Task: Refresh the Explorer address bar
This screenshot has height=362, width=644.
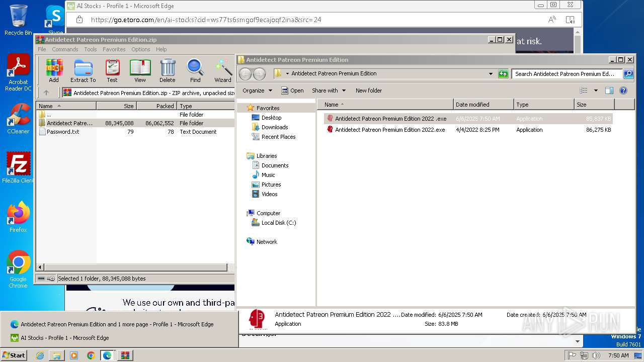Action: pos(503,74)
